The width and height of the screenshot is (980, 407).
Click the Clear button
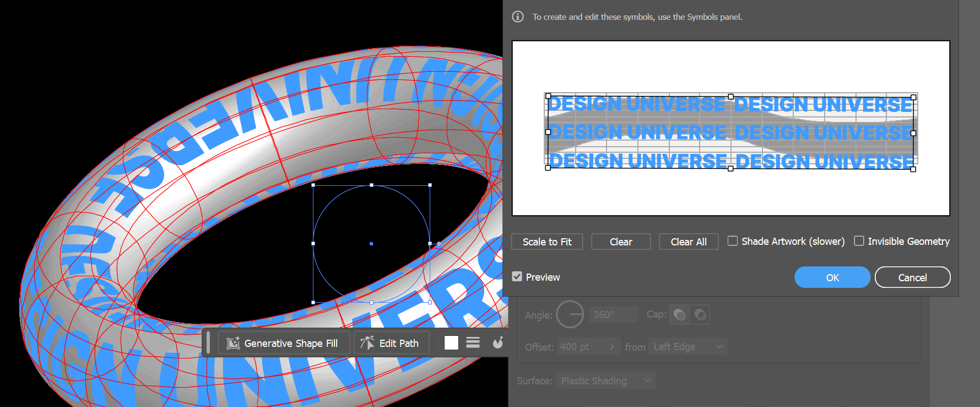pos(621,242)
